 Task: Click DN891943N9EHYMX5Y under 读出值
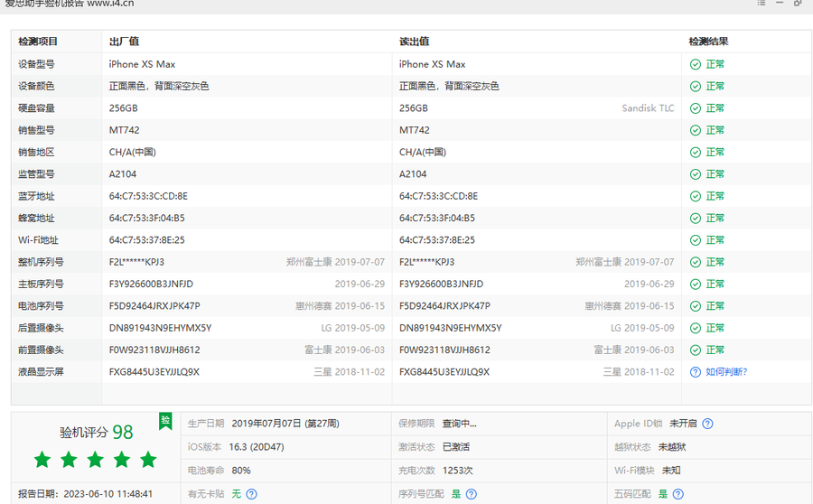pyautogui.click(x=451, y=328)
